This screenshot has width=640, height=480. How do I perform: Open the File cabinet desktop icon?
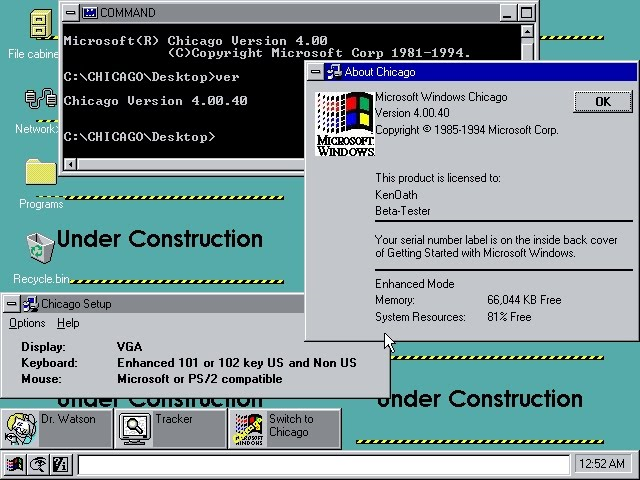coord(41,24)
